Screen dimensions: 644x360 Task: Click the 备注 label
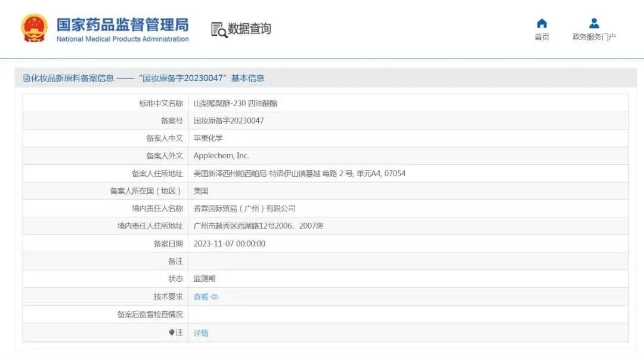pyautogui.click(x=175, y=261)
